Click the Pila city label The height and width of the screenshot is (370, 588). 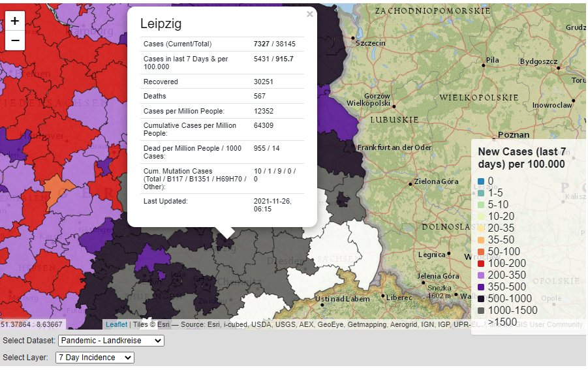[x=492, y=60]
